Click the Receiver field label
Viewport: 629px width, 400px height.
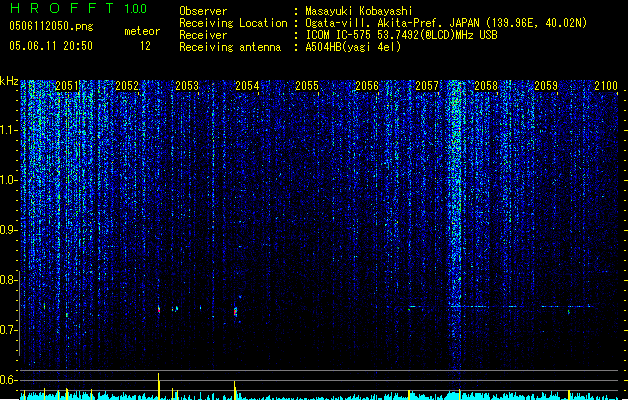(x=203, y=35)
